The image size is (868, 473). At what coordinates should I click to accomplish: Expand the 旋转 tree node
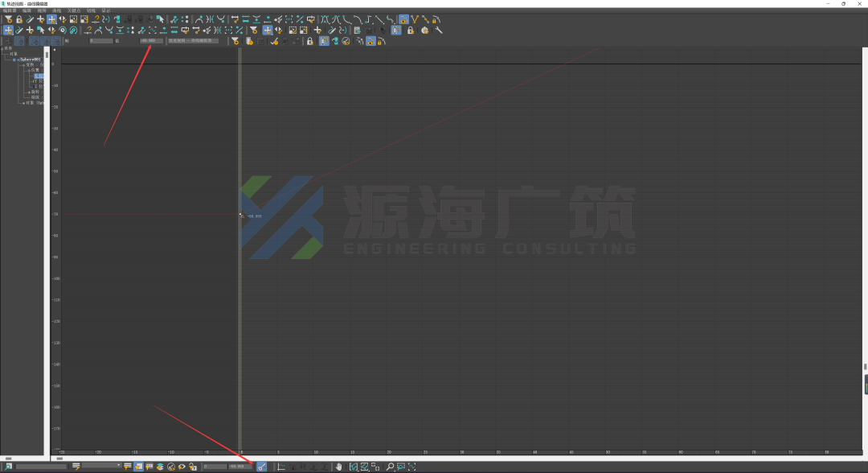click(x=30, y=92)
